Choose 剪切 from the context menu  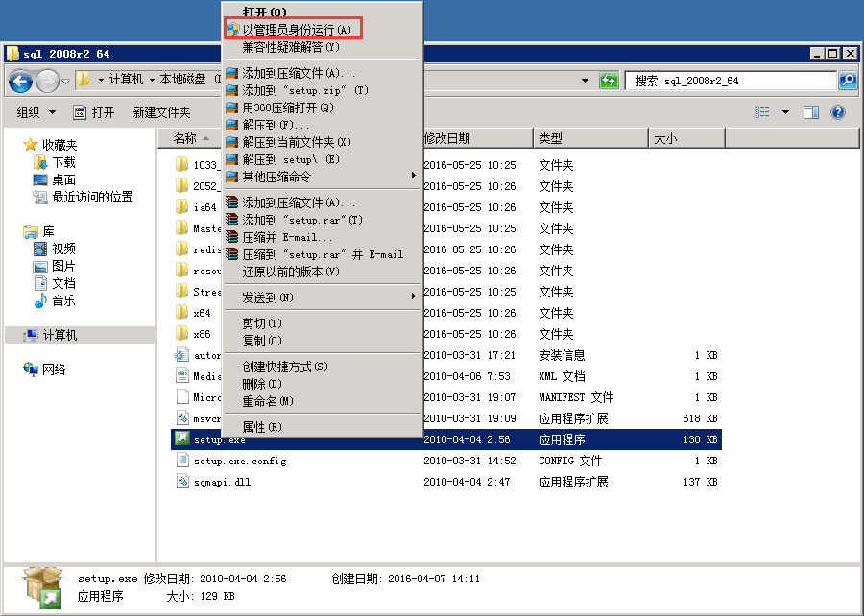pos(323,323)
